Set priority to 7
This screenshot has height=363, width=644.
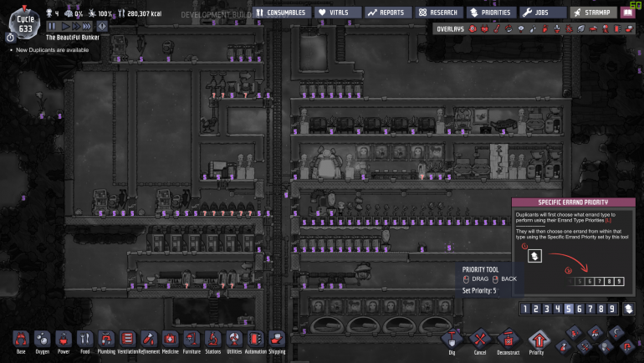coord(590,309)
